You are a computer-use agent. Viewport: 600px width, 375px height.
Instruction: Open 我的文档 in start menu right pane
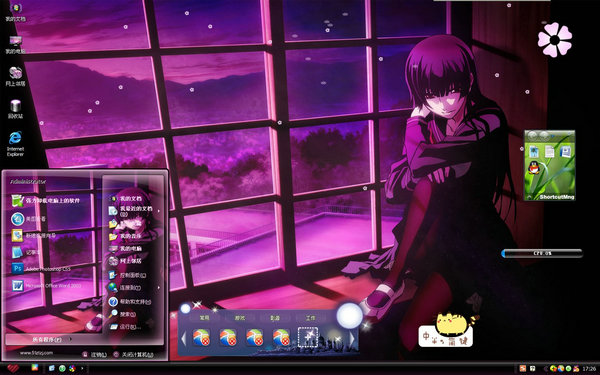126,199
